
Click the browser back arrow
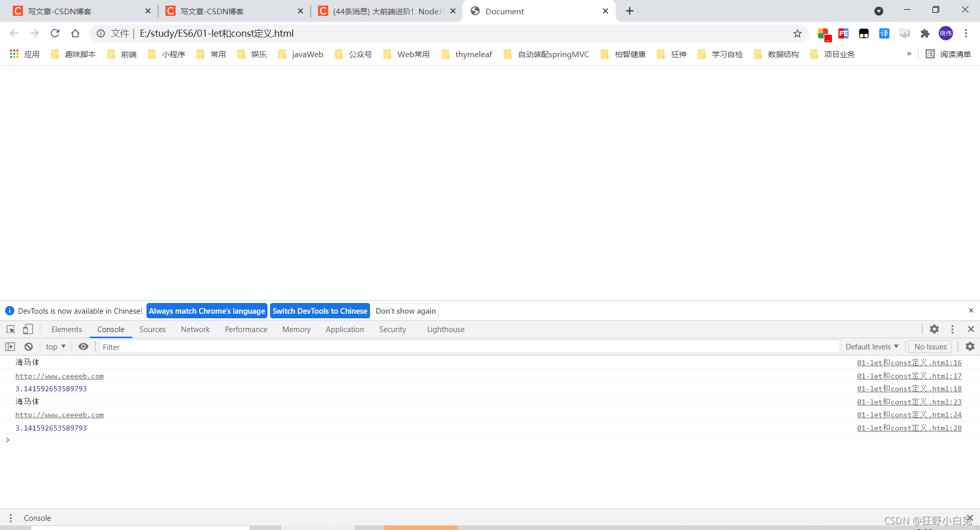click(x=14, y=33)
